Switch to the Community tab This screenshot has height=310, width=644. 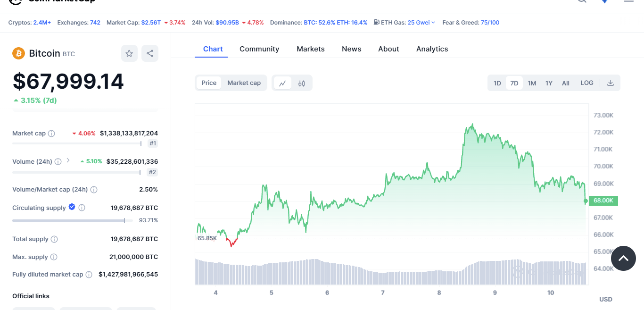tap(259, 49)
